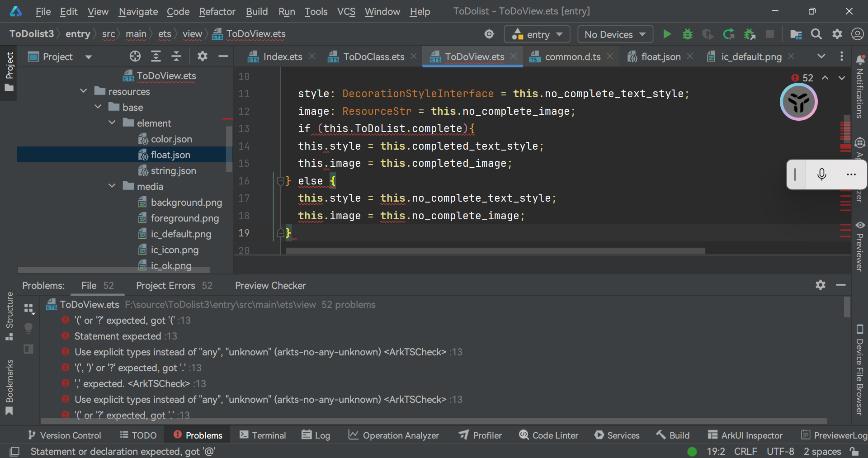Hide the Project panel with minus icon
Screen dimensions: 868x458
pyautogui.click(x=223, y=57)
